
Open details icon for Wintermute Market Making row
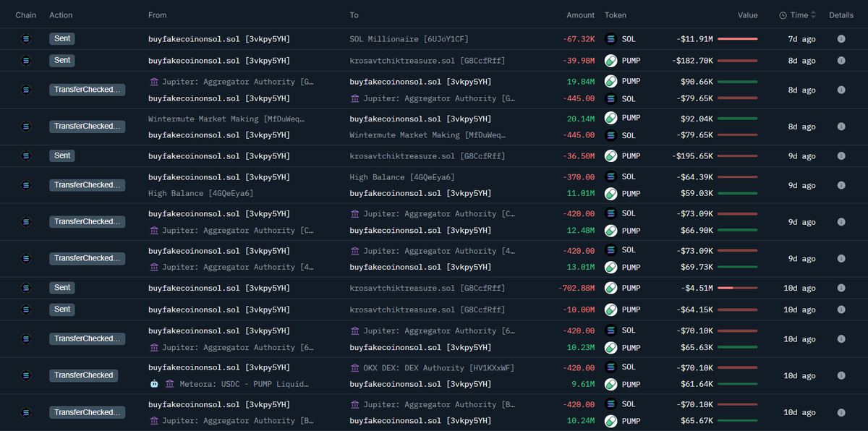click(841, 127)
